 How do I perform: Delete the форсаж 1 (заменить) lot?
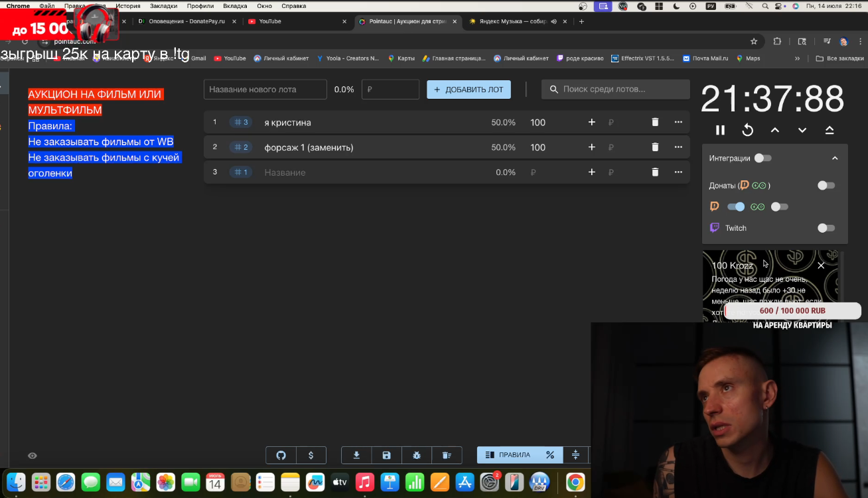coord(655,147)
